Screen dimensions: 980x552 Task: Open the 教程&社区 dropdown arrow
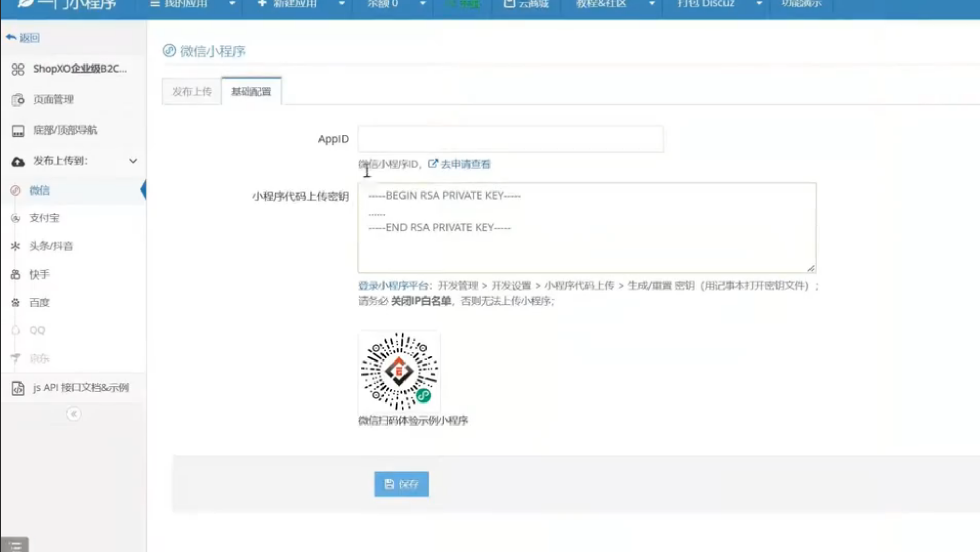652,4
